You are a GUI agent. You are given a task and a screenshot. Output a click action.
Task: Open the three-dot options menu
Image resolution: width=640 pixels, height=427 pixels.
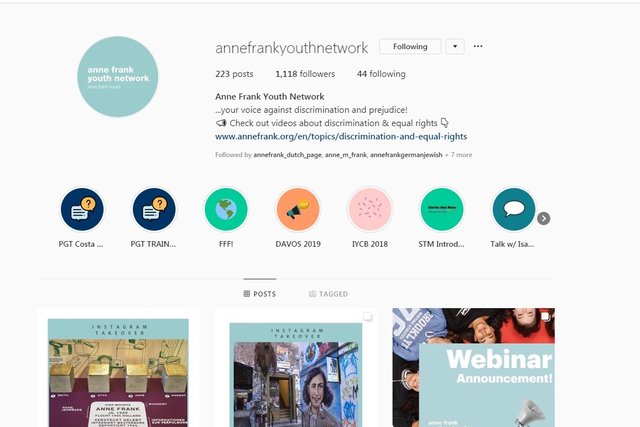[478, 46]
